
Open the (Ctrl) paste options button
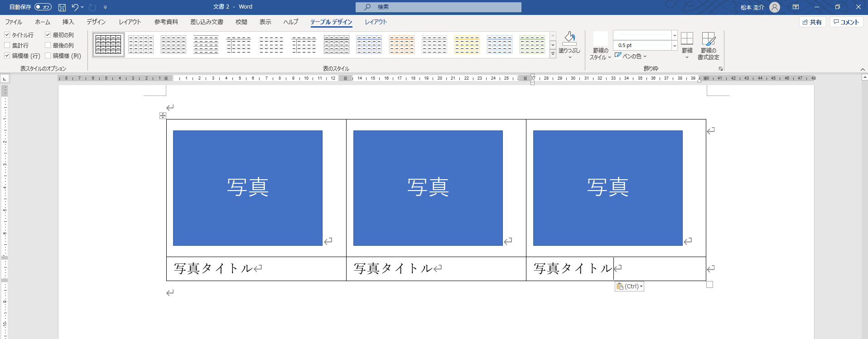(x=629, y=286)
